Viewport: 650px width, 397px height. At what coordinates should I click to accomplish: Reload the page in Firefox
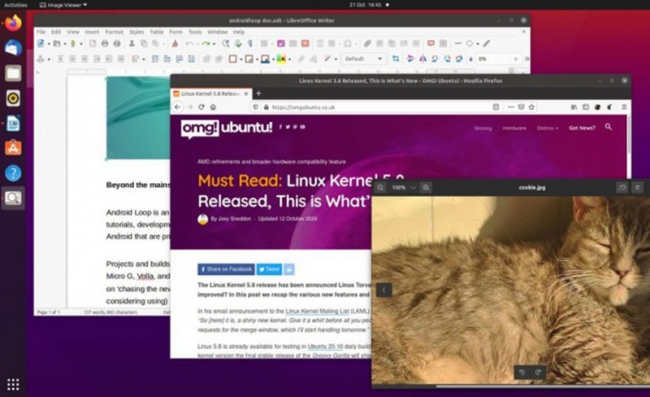pyautogui.click(x=201, y=107)
